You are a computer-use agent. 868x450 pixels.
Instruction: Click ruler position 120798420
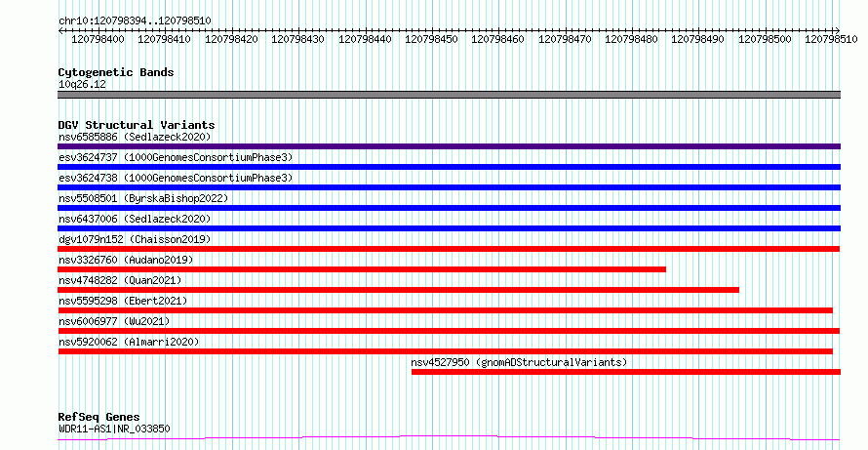click(231, 39)
